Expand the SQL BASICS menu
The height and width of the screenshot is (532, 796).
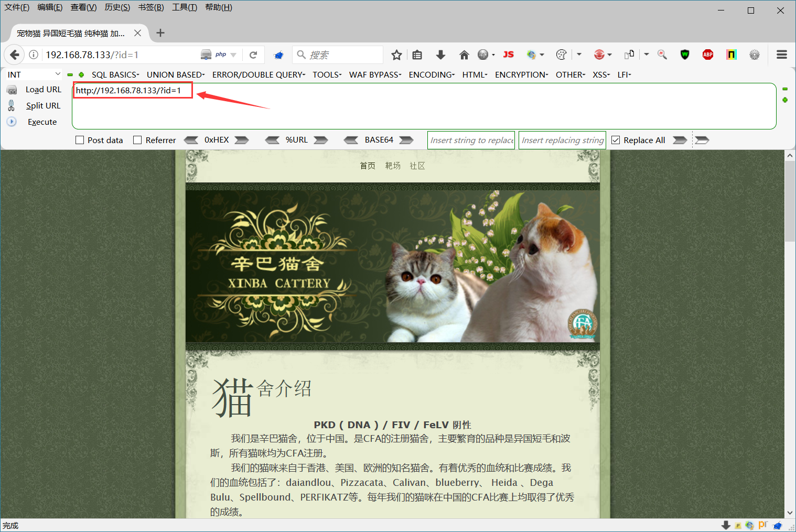[115, 74]
